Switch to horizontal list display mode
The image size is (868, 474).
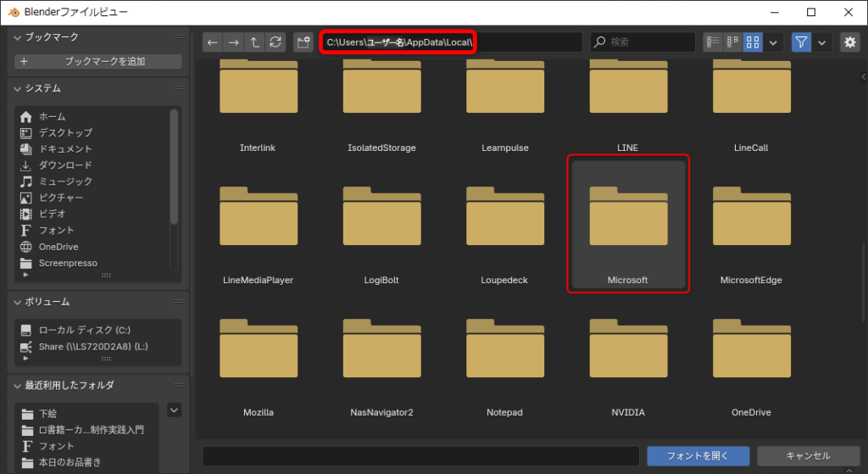[x=732, y=42]
